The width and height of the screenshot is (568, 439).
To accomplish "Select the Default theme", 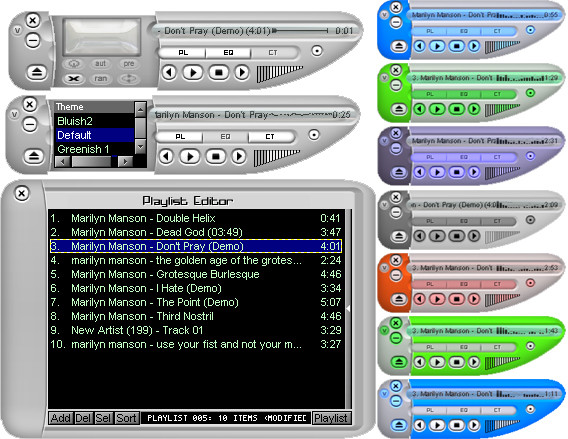I will (94, 135).
